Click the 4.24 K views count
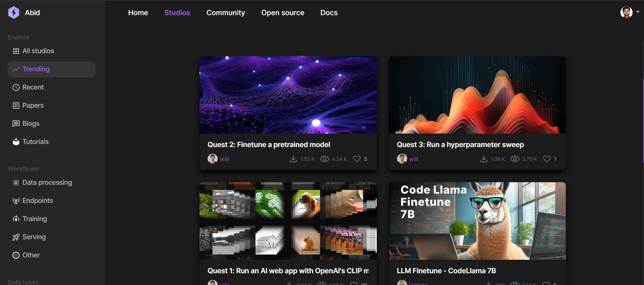This screenshot has width=644, height=285. (x=339, y=159)
